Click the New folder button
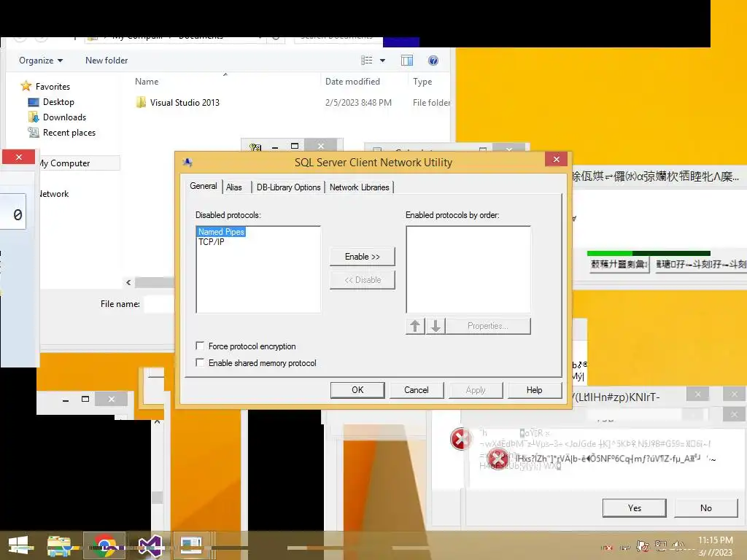Viewport: 747px width, 560px height. coord(107,61)
